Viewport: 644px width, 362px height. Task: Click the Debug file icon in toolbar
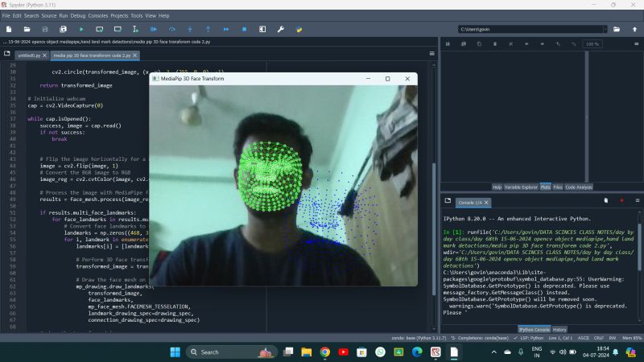[154, 29]
